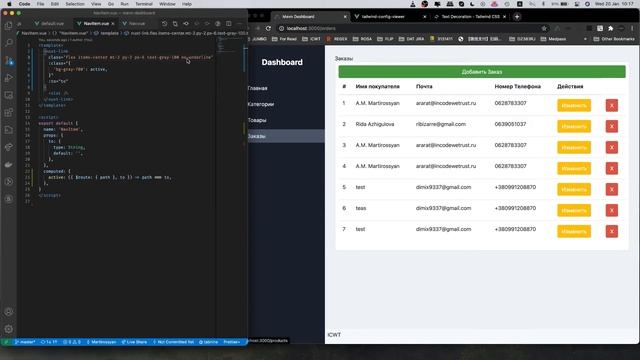
Task: Open the editor more actions ellipsis
Action: tap(239, 24)
